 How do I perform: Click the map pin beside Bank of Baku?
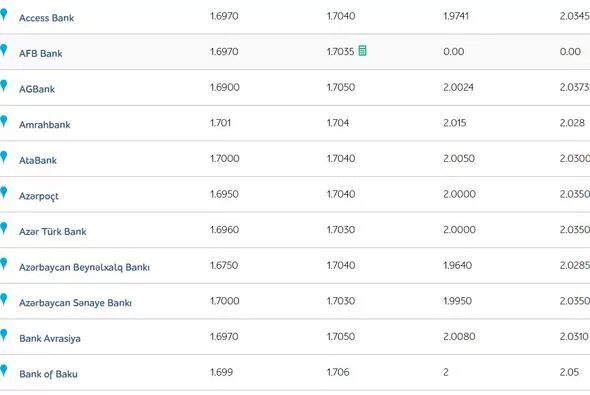[3, 371]
